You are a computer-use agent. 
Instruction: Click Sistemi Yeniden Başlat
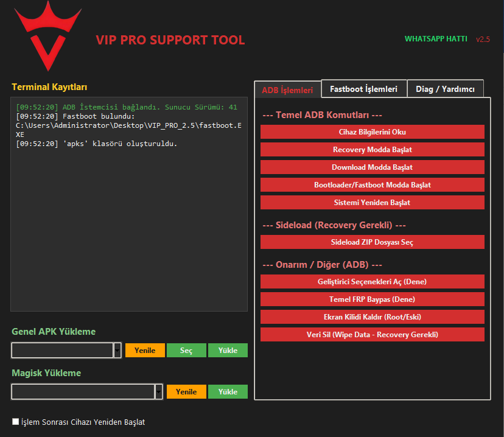[372, 203]
